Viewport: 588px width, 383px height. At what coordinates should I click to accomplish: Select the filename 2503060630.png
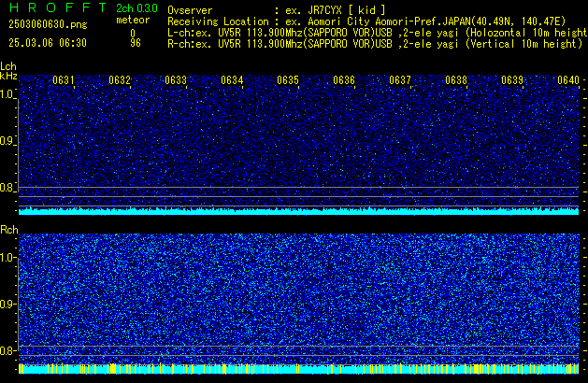coord(48,24)
